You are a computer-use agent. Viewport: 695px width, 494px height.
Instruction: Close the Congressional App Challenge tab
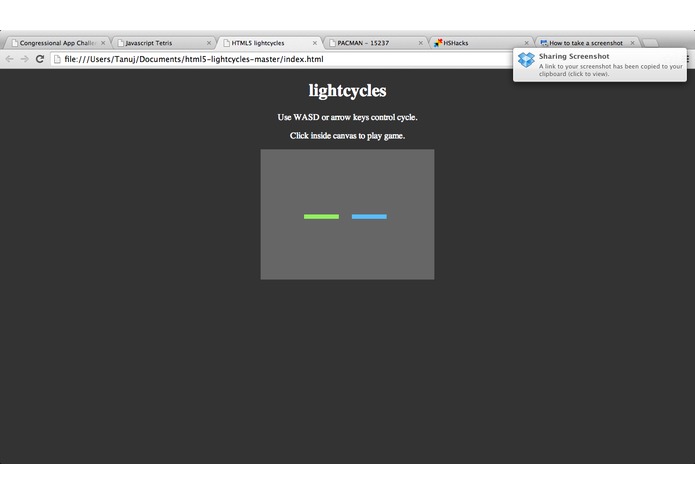tap(103, 43)
